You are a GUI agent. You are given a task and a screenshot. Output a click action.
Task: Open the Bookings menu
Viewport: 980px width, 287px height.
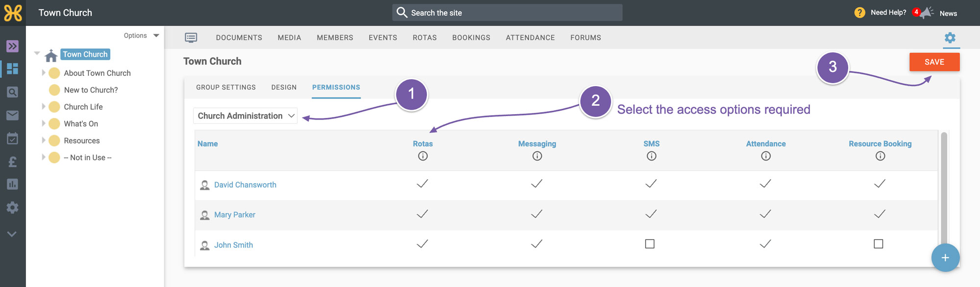(x=471, y=38)
